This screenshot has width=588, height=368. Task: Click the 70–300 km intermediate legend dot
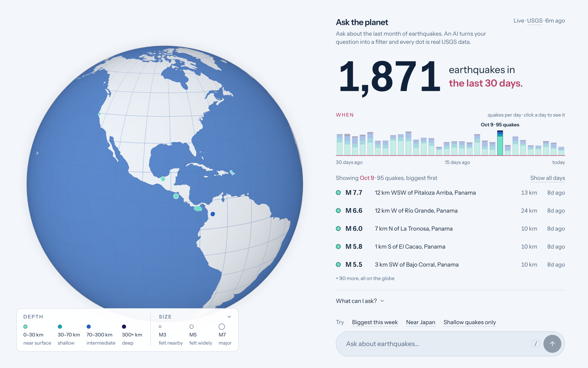point(89,327)
